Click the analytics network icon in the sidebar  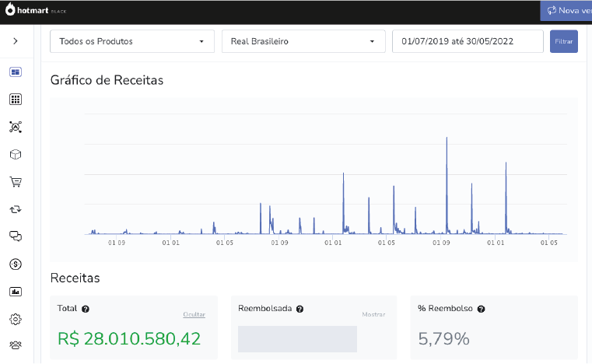coord(16,127)
